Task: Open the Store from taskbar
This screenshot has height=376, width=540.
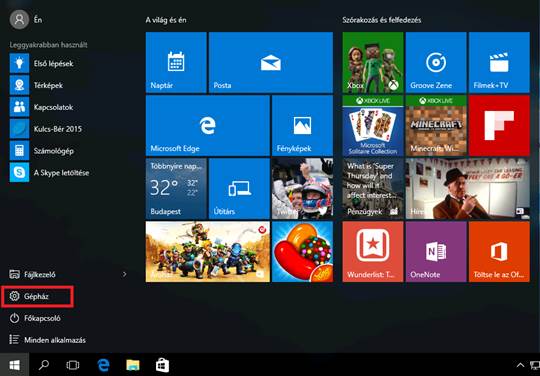Action: click(x=162, y=365)
